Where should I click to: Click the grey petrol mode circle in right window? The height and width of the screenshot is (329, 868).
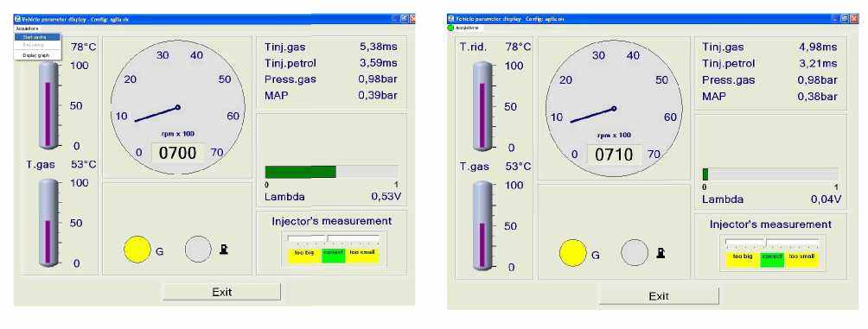pyautogui.click(x=635, y=253)
